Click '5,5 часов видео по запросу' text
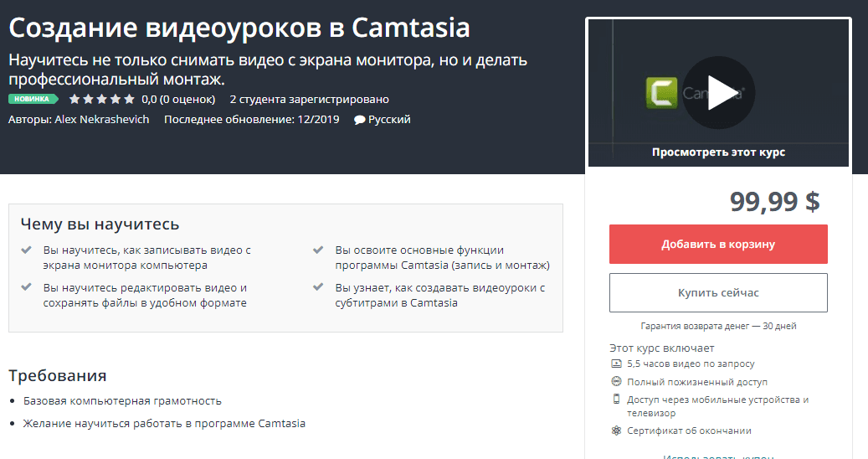Viewport: 868px width, 459px height. pos(691,364)
